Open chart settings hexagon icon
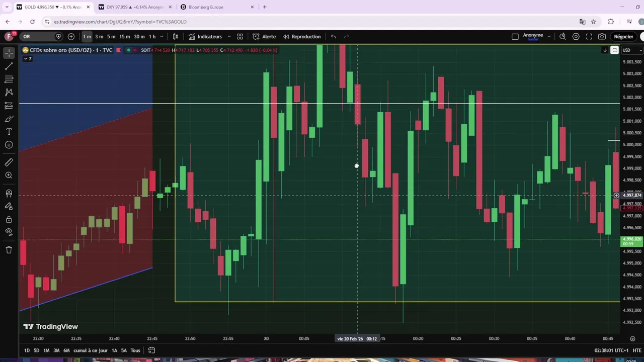 576,36
